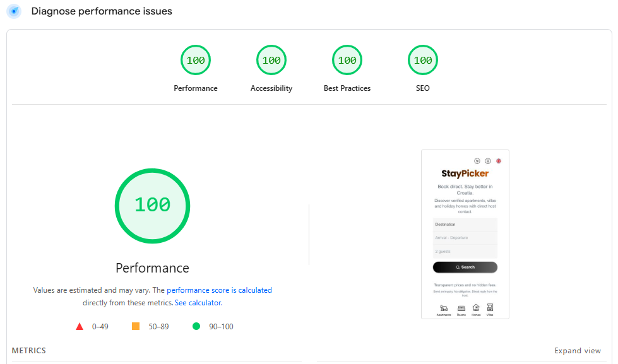
Task: Click the StayPicker page screenshot thumbnail
Action: (x=465, y=234)
